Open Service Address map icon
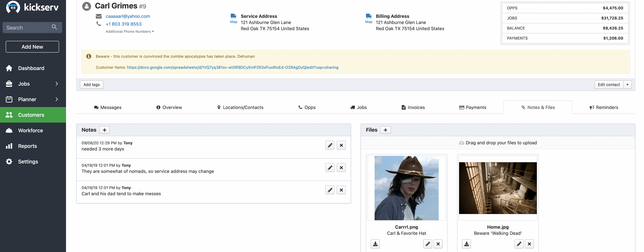This screenshot has height=252, width=644. 233,18
